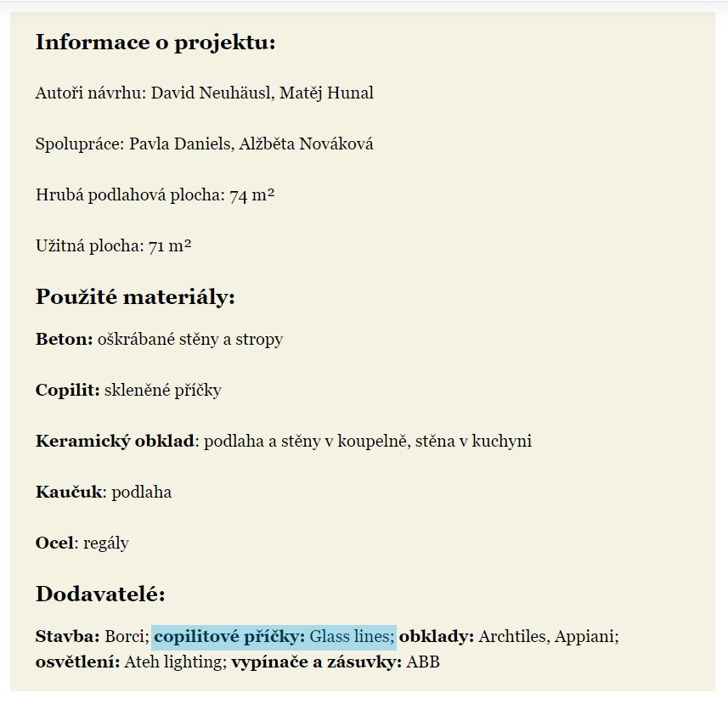Click the supplier name "Appiani"

[x=585, y=637]
